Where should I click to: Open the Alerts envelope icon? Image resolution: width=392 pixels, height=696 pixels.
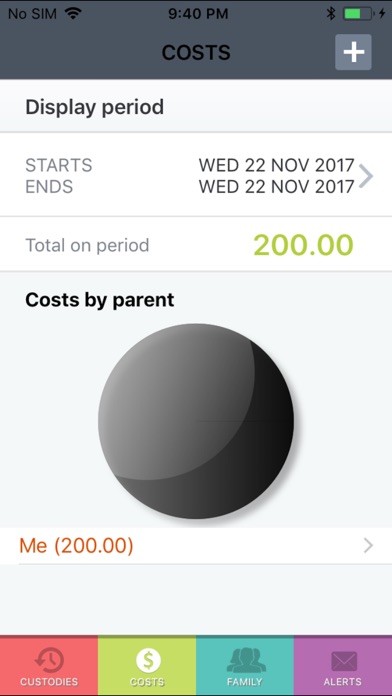pos(344,661)
